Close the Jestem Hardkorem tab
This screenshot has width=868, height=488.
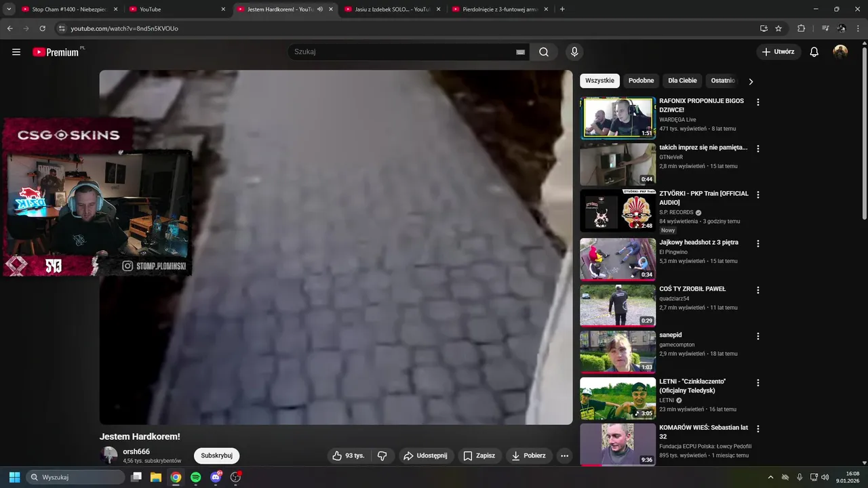pyautogui.click(x=331, y=9)
